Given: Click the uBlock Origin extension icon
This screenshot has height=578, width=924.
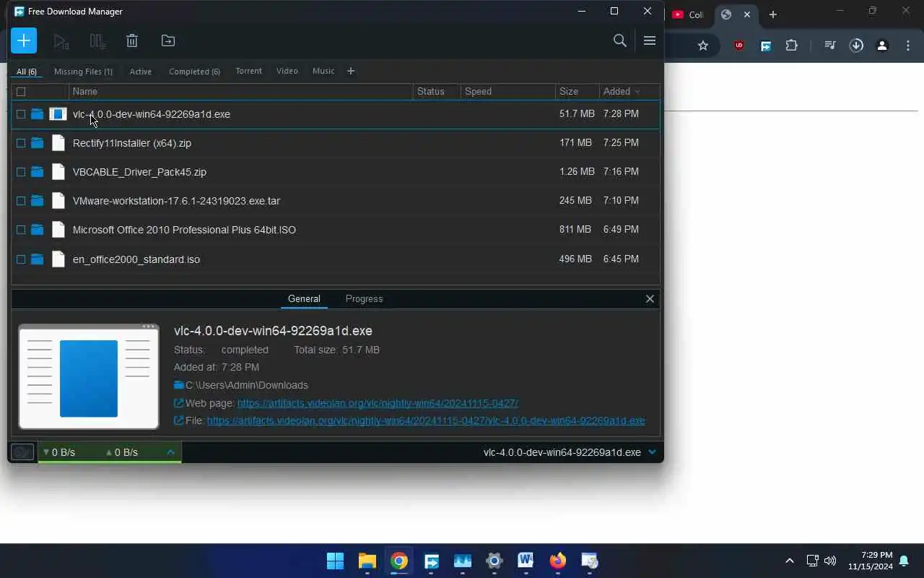Looking at the screenshot, I should click(x=738, y=46).
